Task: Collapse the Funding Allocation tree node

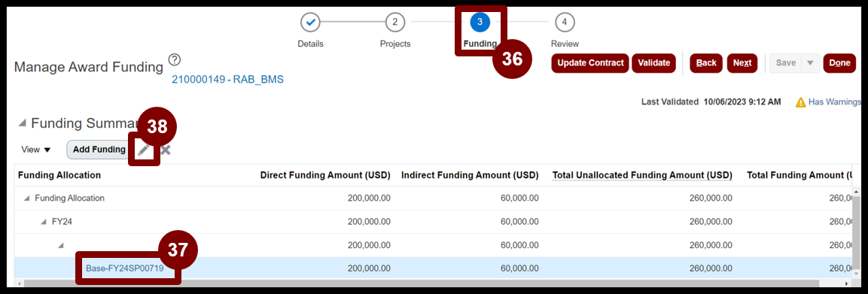Action: coord(26,199)
